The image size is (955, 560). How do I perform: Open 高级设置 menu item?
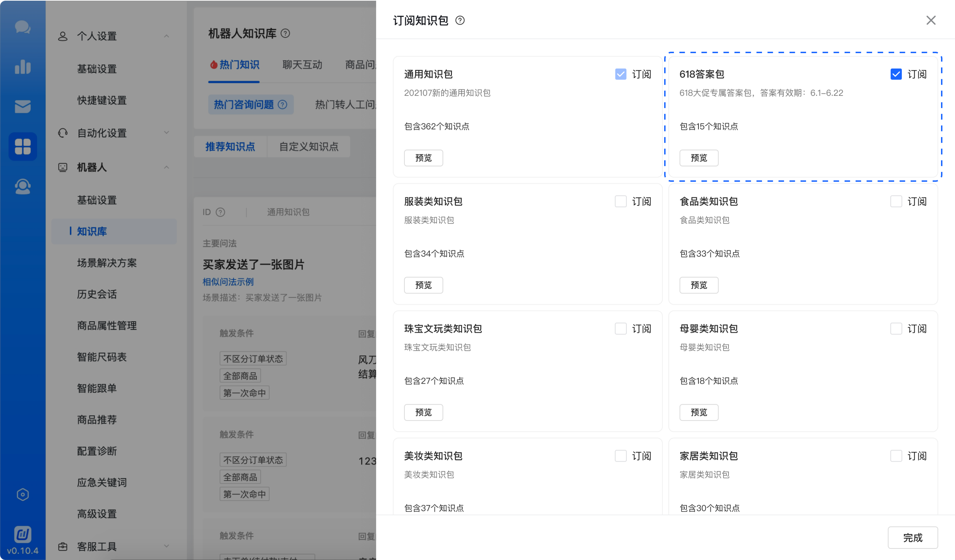pos(96,514)
